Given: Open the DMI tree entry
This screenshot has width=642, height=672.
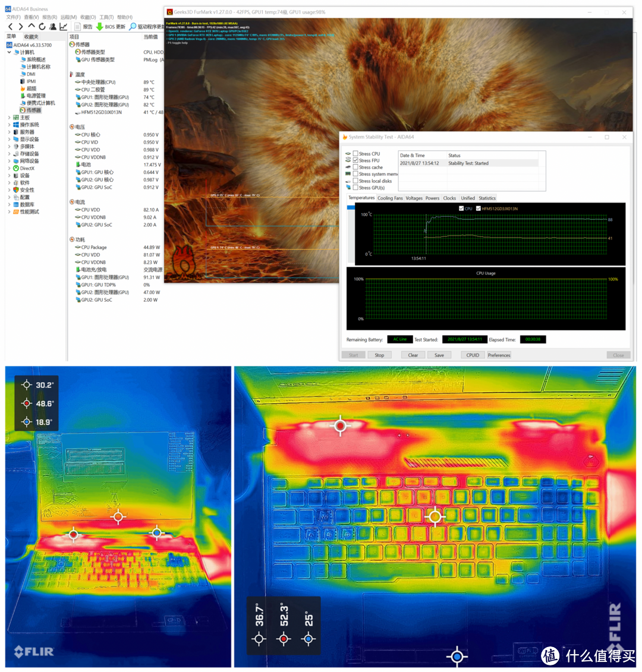Looking at the screenshot, I should (31, 74).
